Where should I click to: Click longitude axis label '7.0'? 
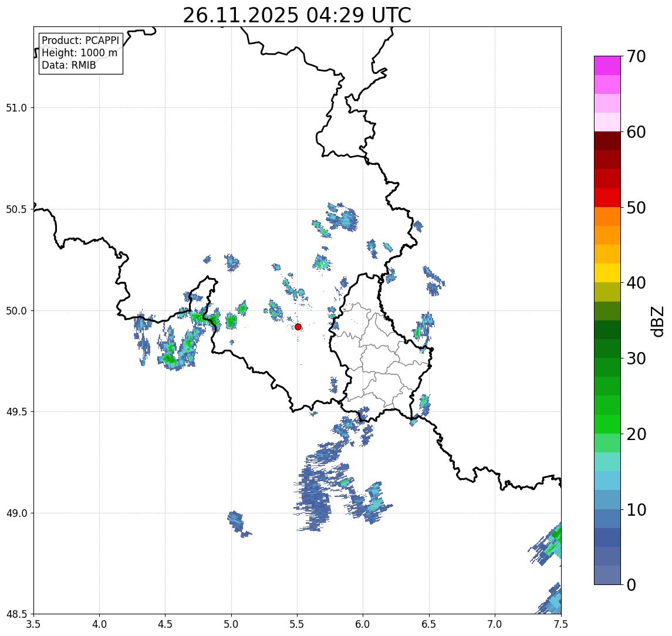pos(495,624)
